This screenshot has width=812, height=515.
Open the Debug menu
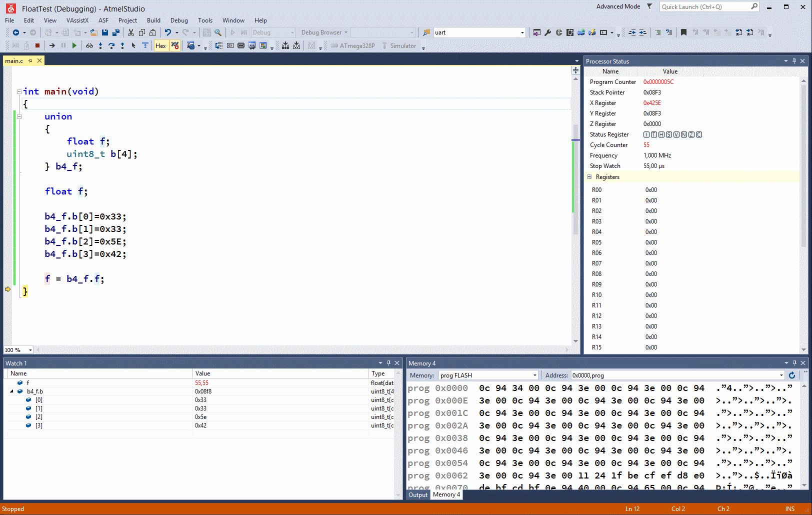tap(179, 20)
